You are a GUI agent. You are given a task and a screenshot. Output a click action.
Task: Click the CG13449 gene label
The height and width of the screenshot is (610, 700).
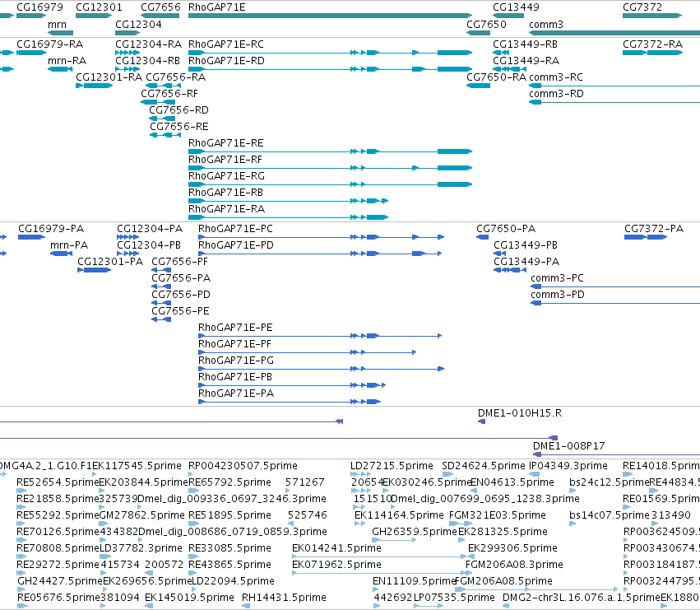516,7
